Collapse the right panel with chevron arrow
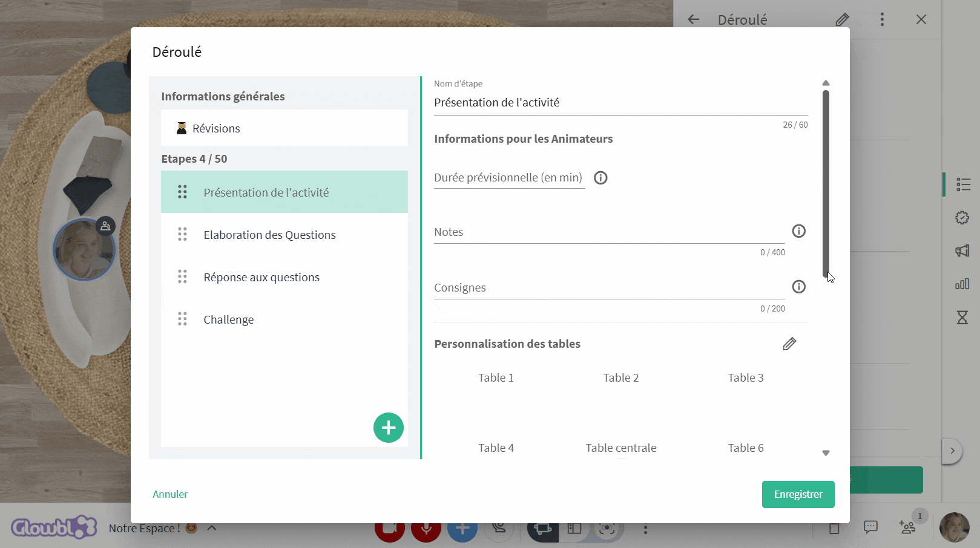 (952, 451)
